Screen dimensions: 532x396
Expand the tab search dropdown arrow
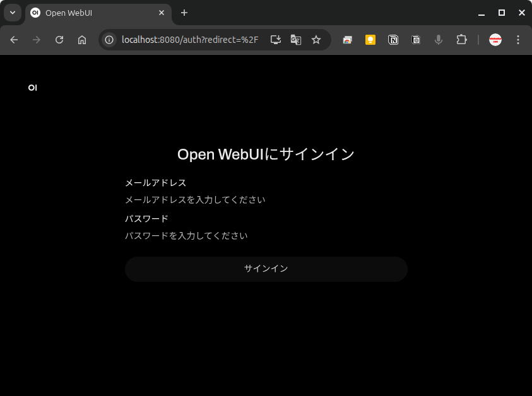point(12,13)
